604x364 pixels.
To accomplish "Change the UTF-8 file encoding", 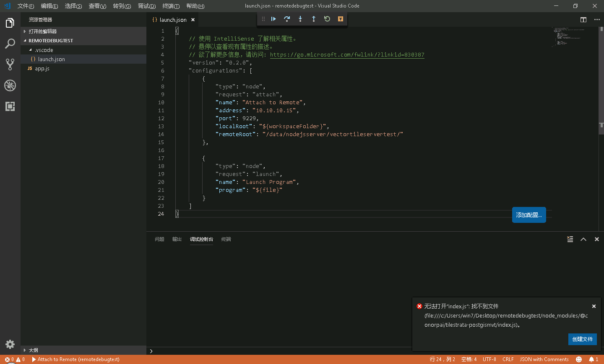I will (489, 359).
